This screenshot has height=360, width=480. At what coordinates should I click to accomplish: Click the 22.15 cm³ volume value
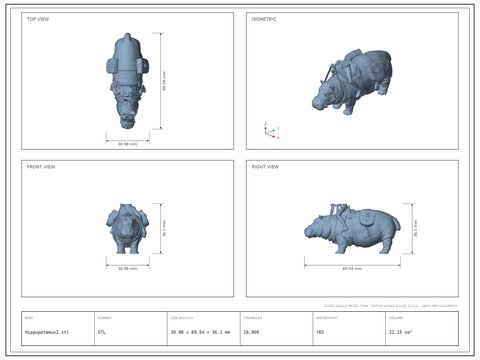click(401, 332)
